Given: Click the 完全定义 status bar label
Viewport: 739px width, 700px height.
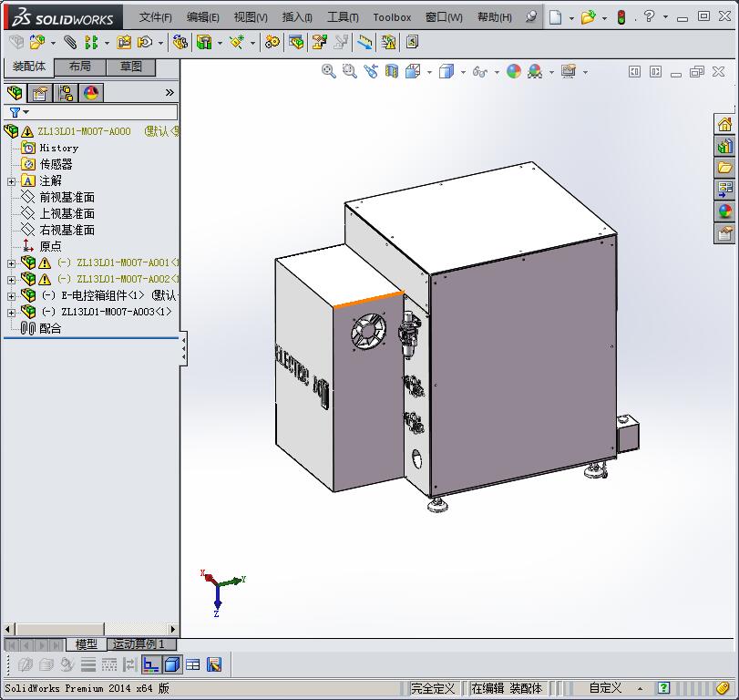Looking at the screenshot, I should pyautogui.click(x=433, y=688).
